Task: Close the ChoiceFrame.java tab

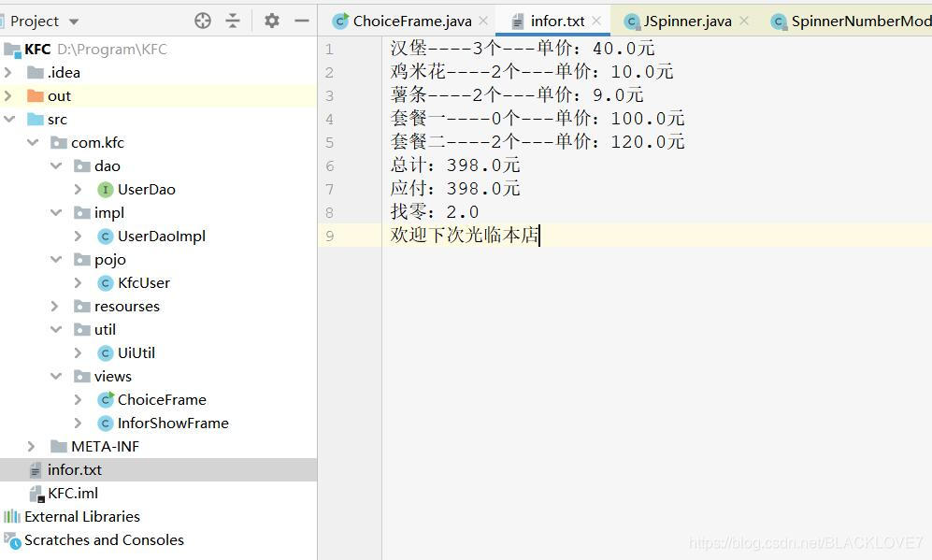Action: pyautogui.click(x=483, y=21)
